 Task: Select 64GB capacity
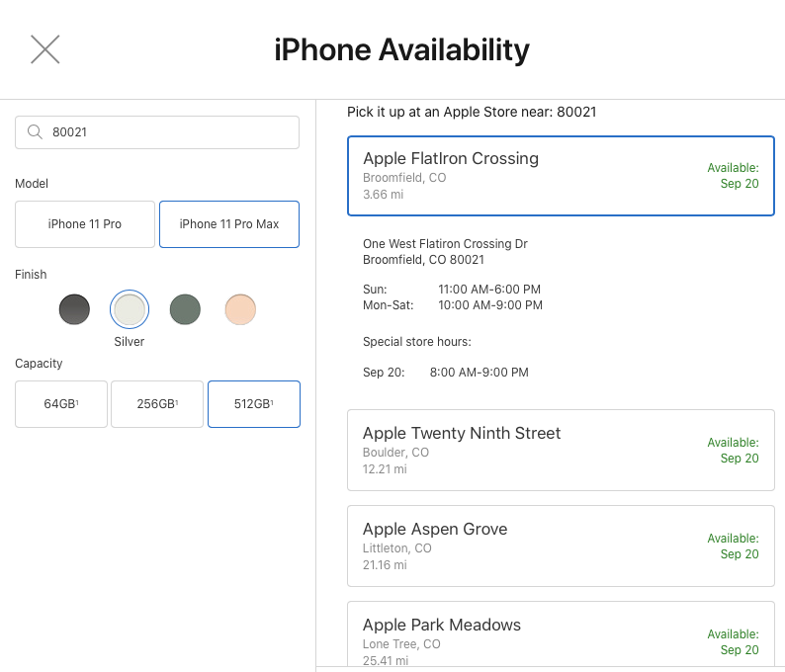pyautogui.click(x=61, y=404)
